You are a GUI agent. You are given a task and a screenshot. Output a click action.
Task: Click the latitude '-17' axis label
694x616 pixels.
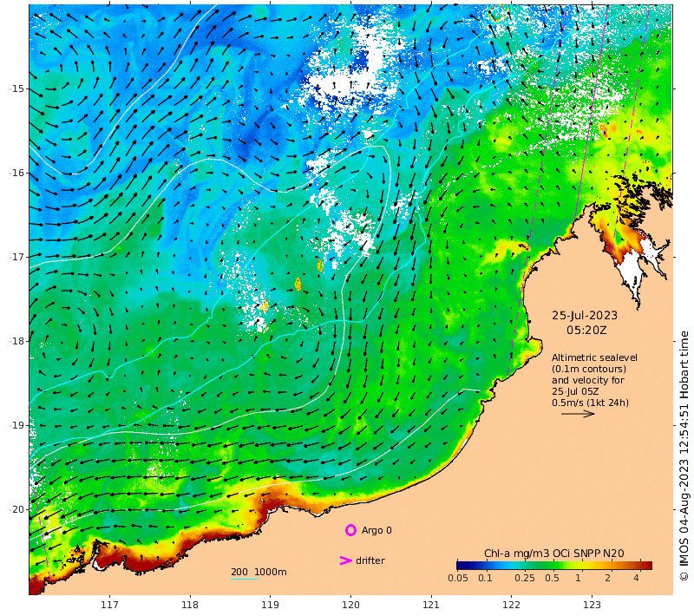point(16,257)
